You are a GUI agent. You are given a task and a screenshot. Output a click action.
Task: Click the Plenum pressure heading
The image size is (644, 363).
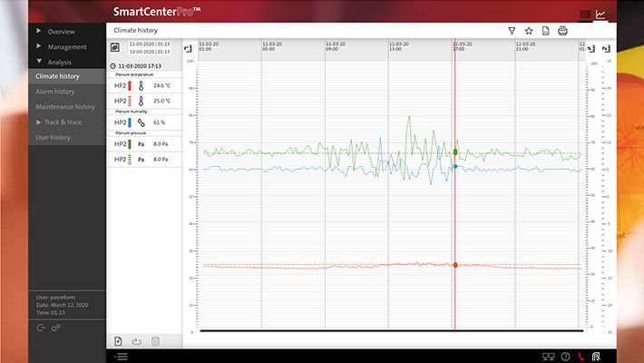pos(131,133)
